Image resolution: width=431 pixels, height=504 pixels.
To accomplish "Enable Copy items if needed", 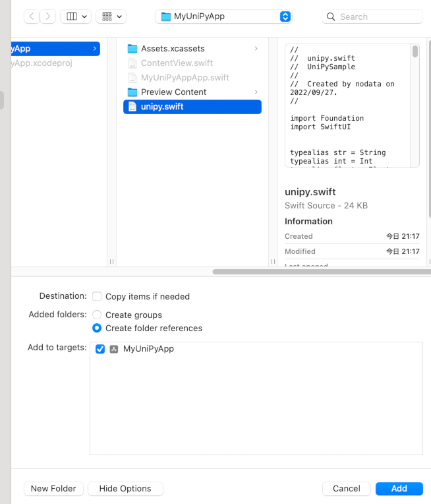I will tap(97, 297).
